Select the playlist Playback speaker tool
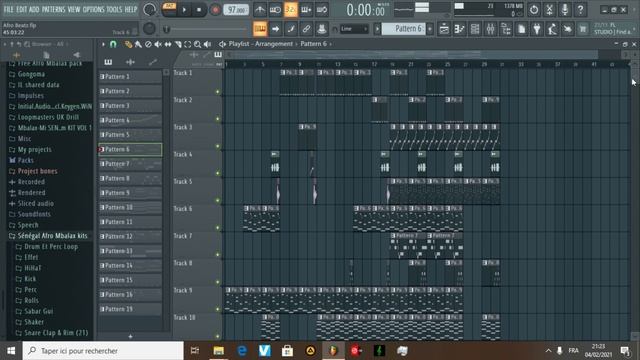The image size is (640, 360). (x=207, y=44)
